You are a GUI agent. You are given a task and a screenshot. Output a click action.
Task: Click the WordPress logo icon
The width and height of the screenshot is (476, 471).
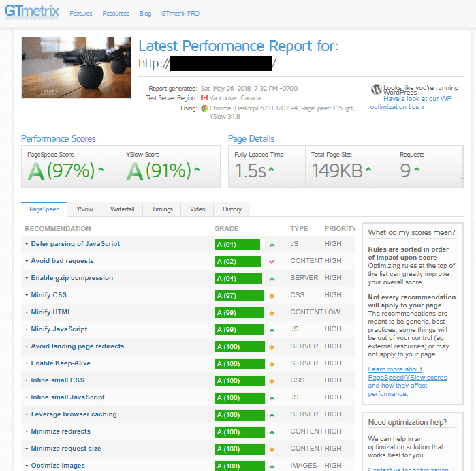click(x=376, y=89)
